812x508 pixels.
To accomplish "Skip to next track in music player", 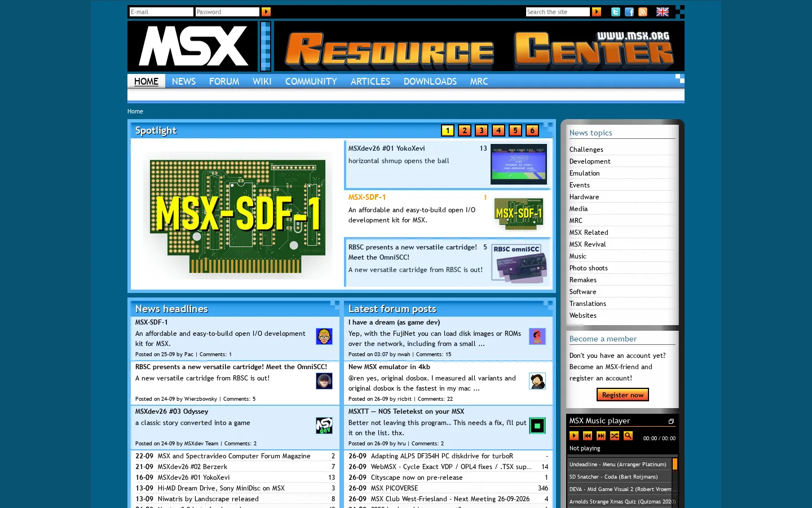I will click(x=601, y=436).
